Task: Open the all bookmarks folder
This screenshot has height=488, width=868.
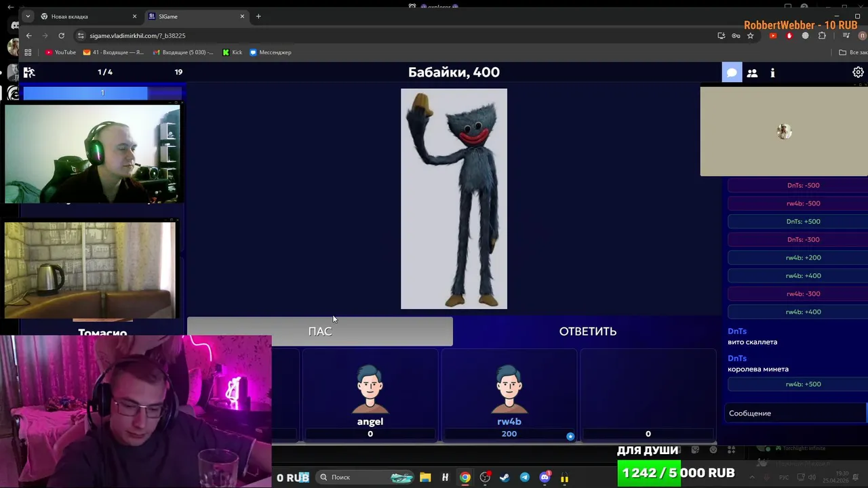Action: tap(852, 52)
